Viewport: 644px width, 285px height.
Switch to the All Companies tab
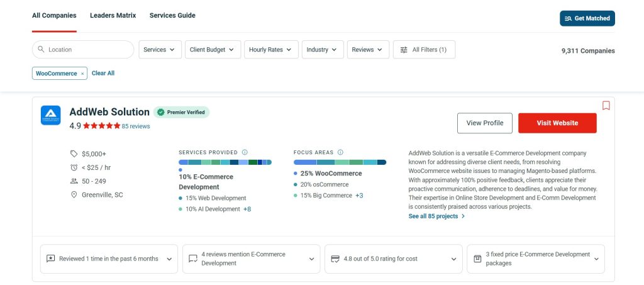[54, 16]
